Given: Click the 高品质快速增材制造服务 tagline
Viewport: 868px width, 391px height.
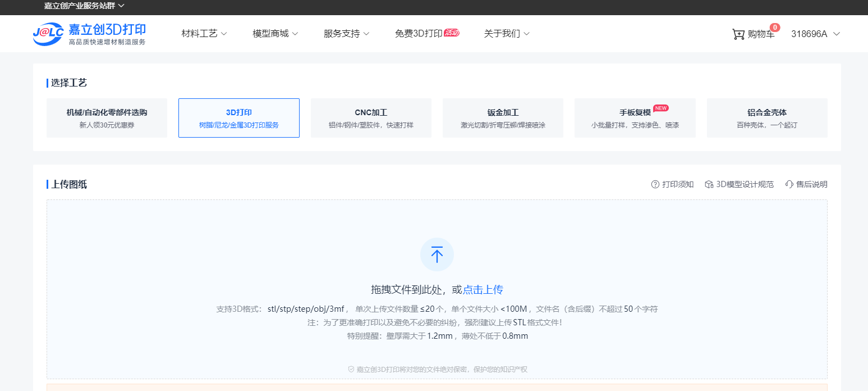Looking at the screenshot, I should click(x=107, y=42).
